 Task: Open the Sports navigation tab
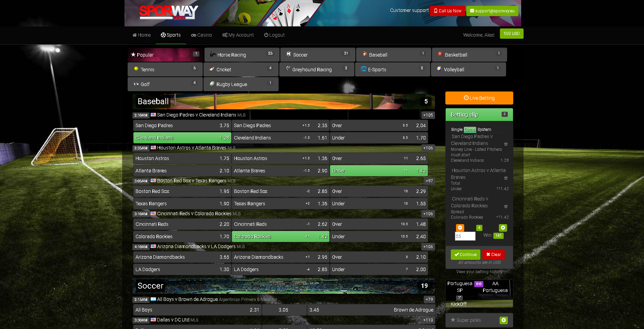point(171,35)
